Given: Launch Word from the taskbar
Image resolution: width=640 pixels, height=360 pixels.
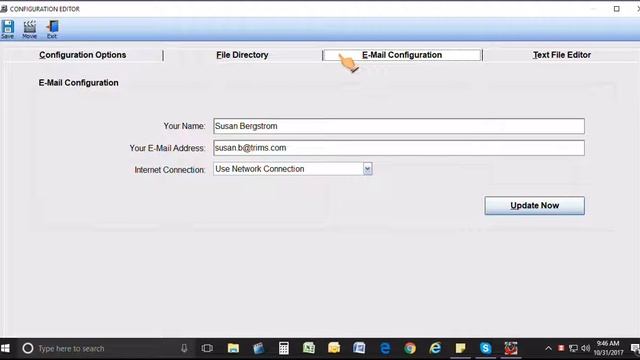Looking at the screenshot, I should [x=359, y=348].
